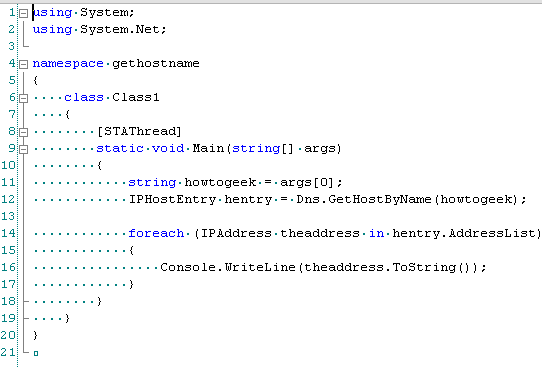Viewport: 542px width, 367px height.
Task: Place cursor in the 'gethostname' namespace name
Action: (156, 64)
